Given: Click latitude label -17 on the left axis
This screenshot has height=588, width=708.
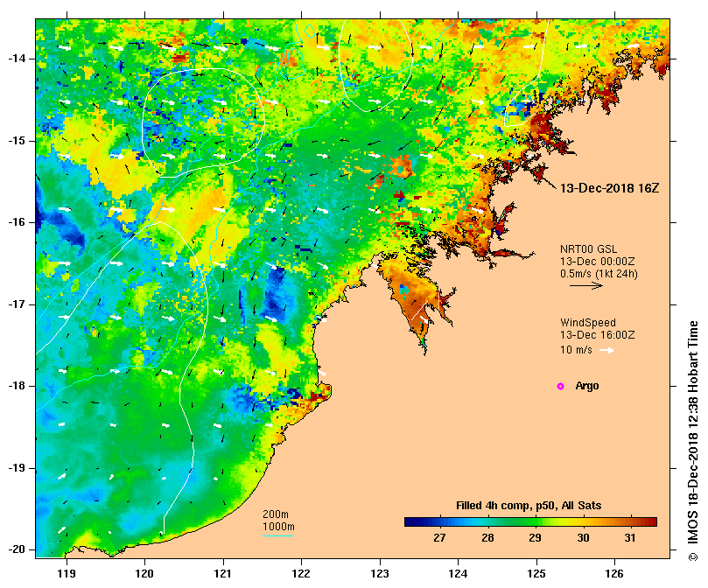Looking at the screenshot, I should tap(18, 304).
